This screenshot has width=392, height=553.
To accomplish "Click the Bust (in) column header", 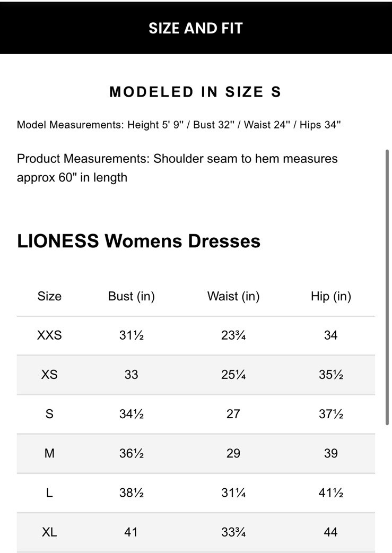I will coord(131,296).
